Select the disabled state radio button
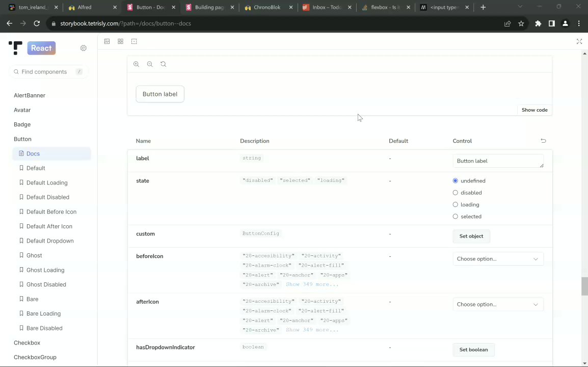 (456, 193)
